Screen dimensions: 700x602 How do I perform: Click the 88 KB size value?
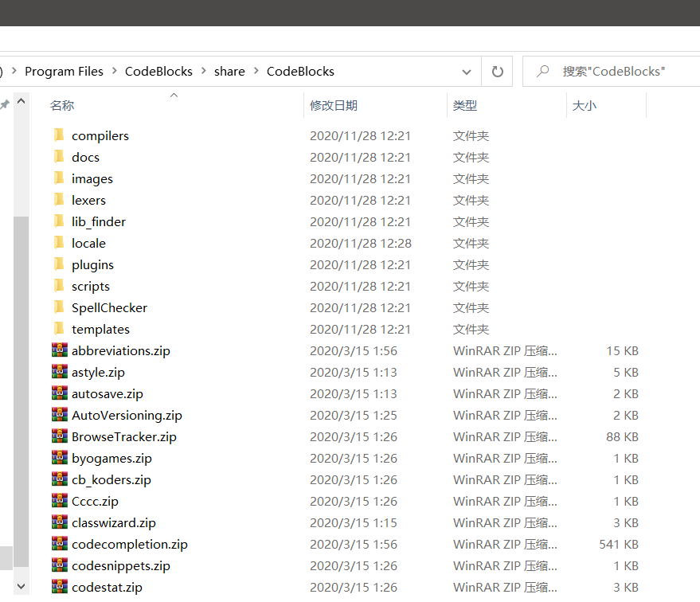(622, 437)
